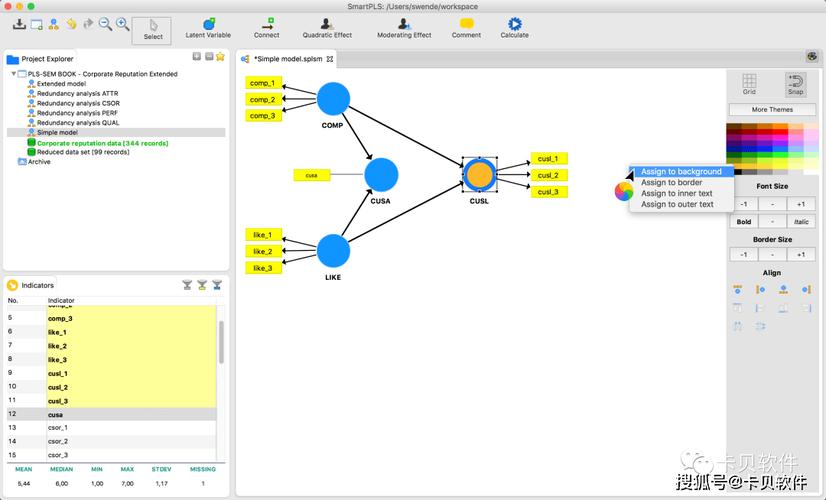Increase Font Size with +1 button

click(x=800, y=204)
